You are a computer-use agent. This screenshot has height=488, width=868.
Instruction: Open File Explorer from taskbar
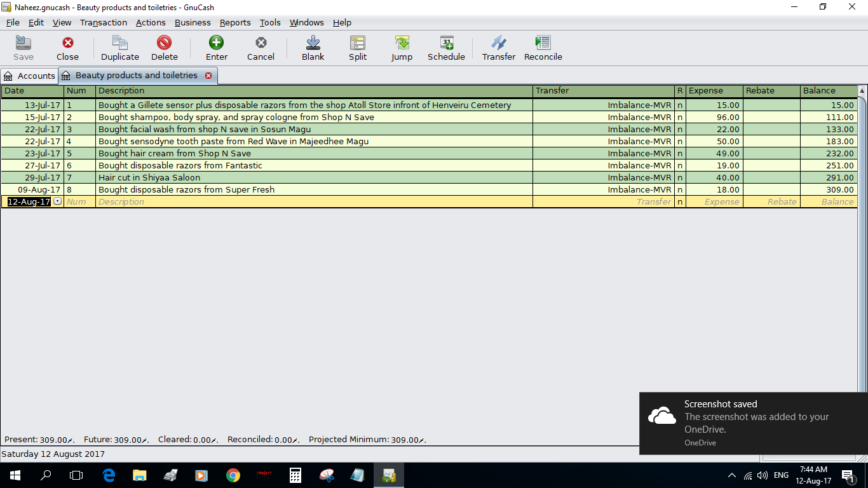[x=140, y=475]
